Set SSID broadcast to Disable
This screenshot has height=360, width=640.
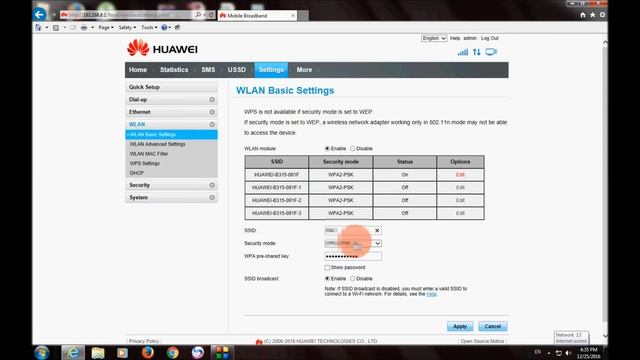353,279
